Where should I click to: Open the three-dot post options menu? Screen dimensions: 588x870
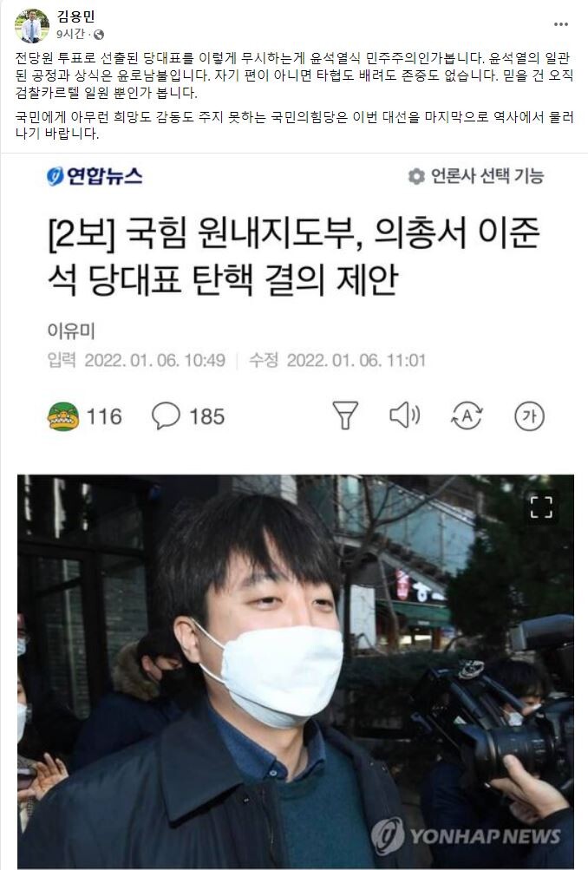tap(561, 24)
